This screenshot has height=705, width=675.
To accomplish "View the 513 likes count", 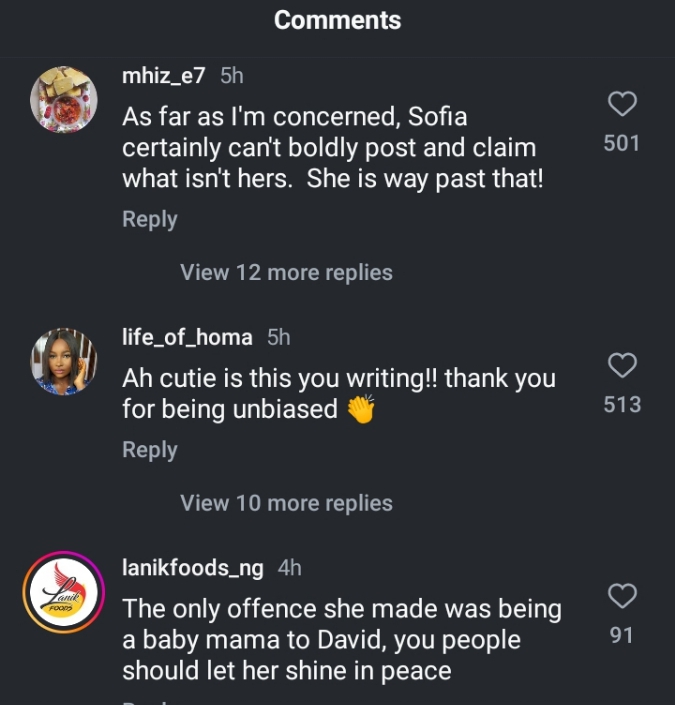I will (x=622, y=405).
